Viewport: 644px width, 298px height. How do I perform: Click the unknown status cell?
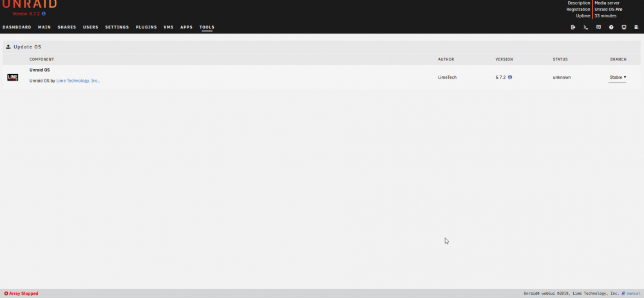[x=562, y=77]
